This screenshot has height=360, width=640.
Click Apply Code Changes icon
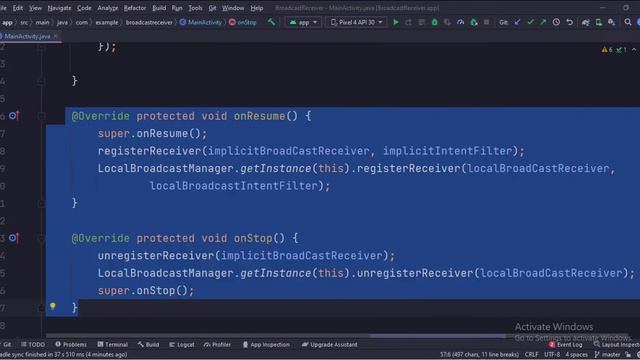click(x=422, y=22)
